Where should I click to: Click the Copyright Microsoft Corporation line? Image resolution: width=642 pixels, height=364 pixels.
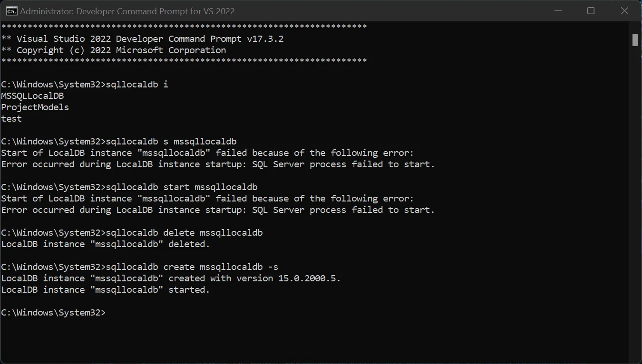[x=114, y=50]
